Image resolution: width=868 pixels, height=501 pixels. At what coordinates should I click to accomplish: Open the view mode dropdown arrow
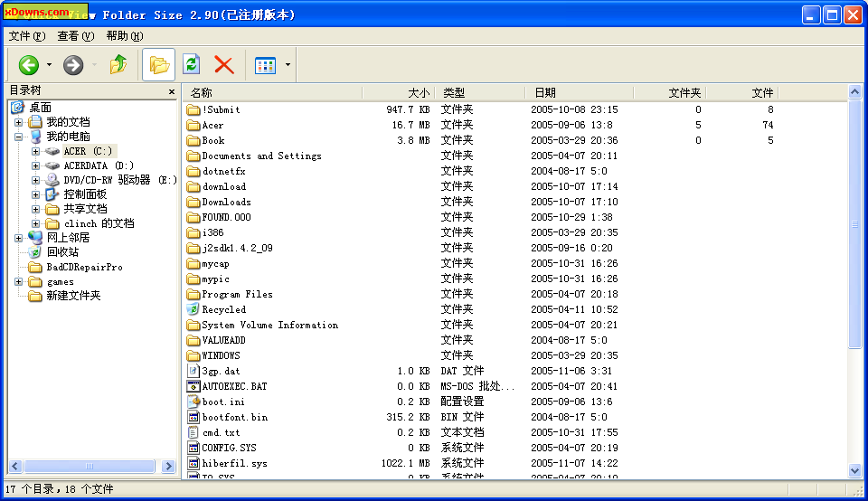(x=288, y=65)
